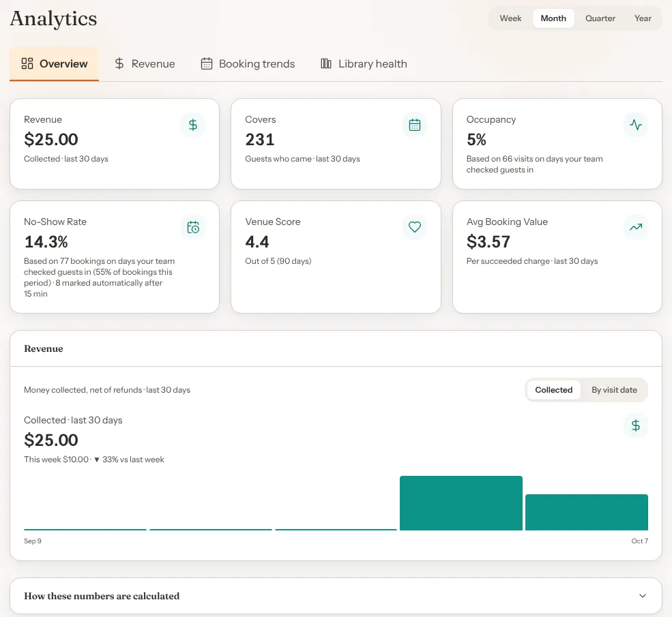
Task: Click the Oct 7 axis label
Action: click(639, 541)
